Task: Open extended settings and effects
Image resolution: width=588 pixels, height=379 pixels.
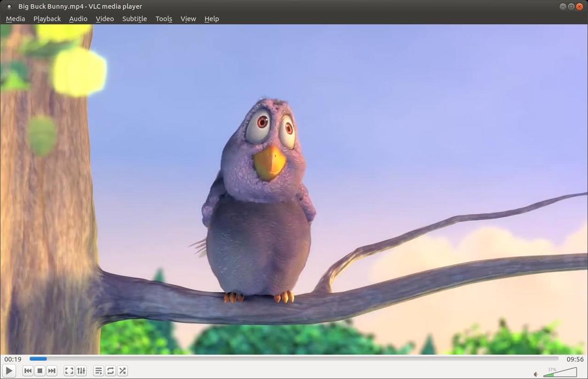Action: [81, 371]
